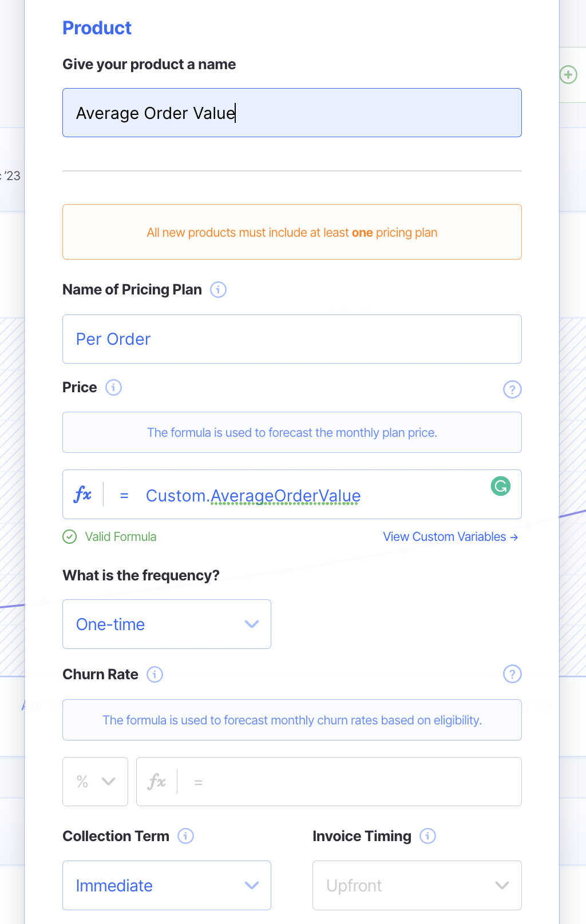Screen dimensions: 586x924
Task: Click the green plus icon at the right edge
Action: 568,75
